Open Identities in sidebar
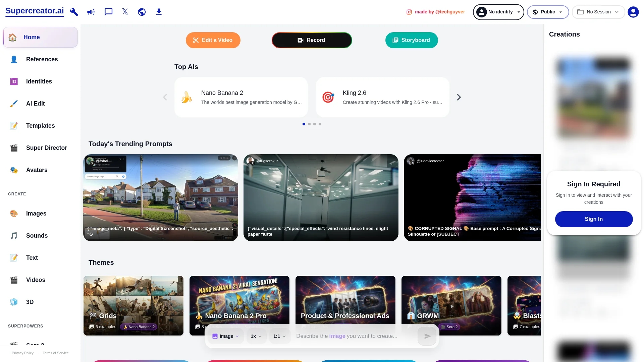The width and height of the screenshot is (644, 362). (40, 81)
